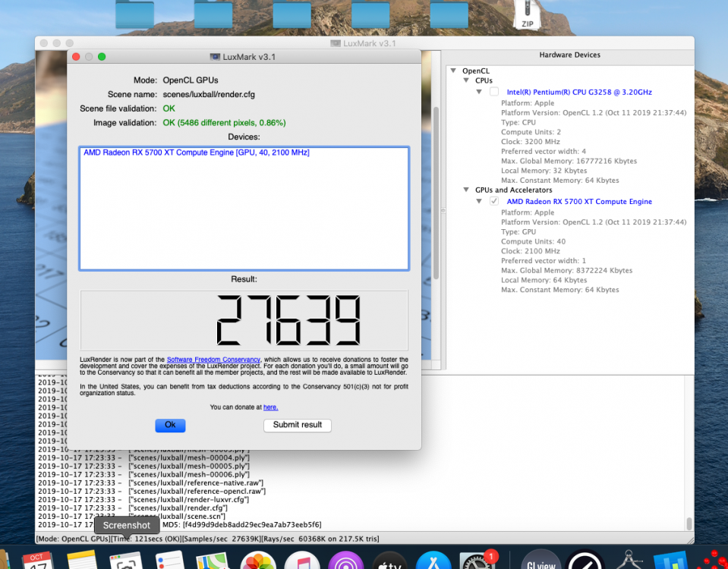Open the drawing-compass icon app in dock

click(629, 560)
